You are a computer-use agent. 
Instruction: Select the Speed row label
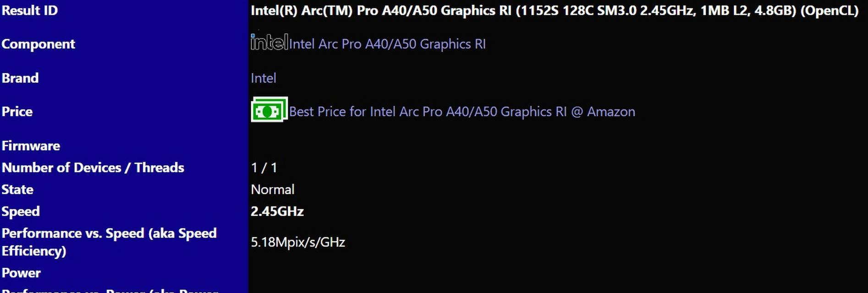pos(21,212)
